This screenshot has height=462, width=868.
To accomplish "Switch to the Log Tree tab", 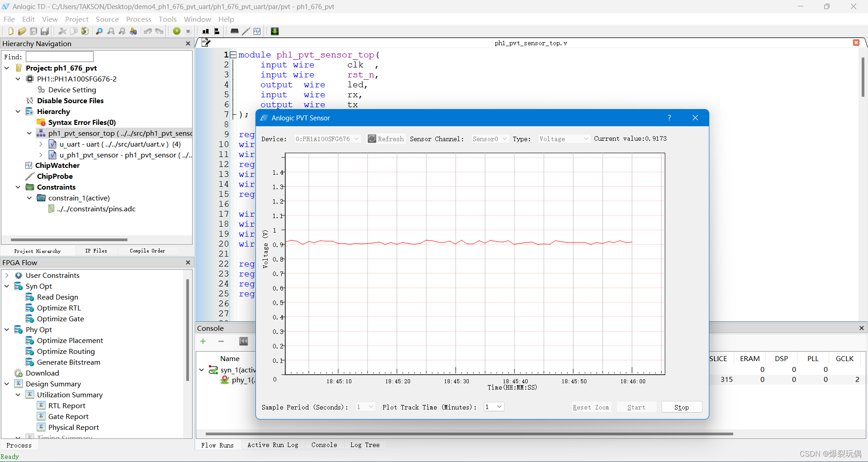I will coord(365,445).
